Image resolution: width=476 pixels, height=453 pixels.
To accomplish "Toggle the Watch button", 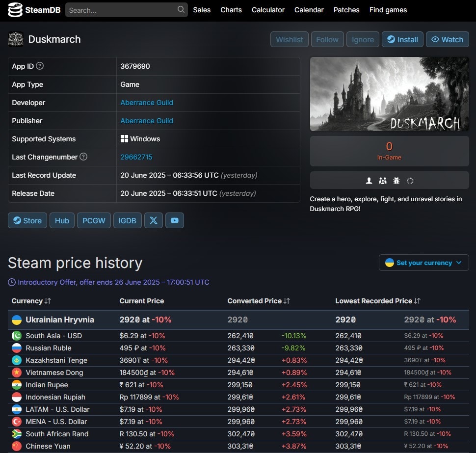I will click(448, 39).
